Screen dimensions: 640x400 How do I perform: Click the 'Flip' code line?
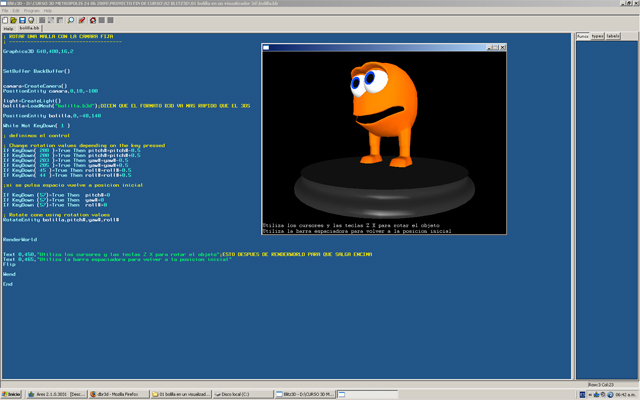(9, 264)
